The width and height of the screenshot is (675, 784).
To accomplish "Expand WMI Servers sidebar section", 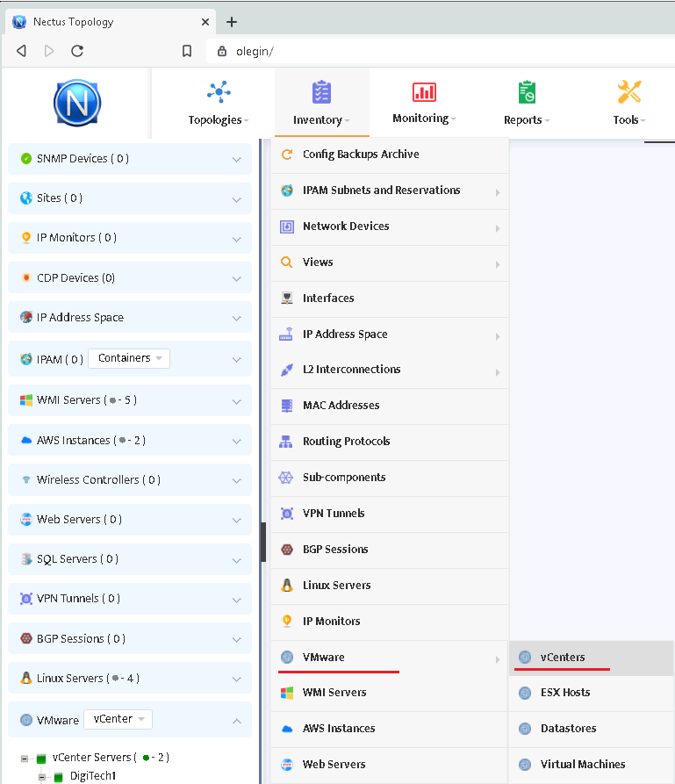I will [236, 401].
